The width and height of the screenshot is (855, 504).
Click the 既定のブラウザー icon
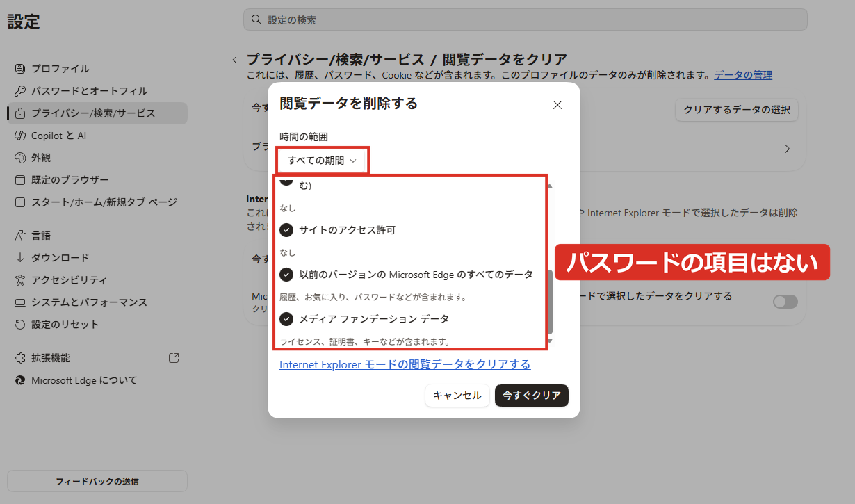[19, 180]
